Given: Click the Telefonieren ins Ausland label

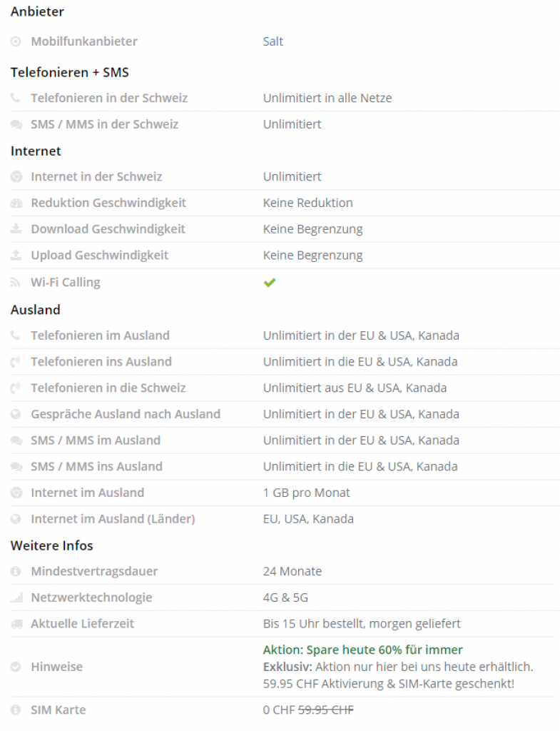Looking at the screenshot, I should click(x=101, y=361).
